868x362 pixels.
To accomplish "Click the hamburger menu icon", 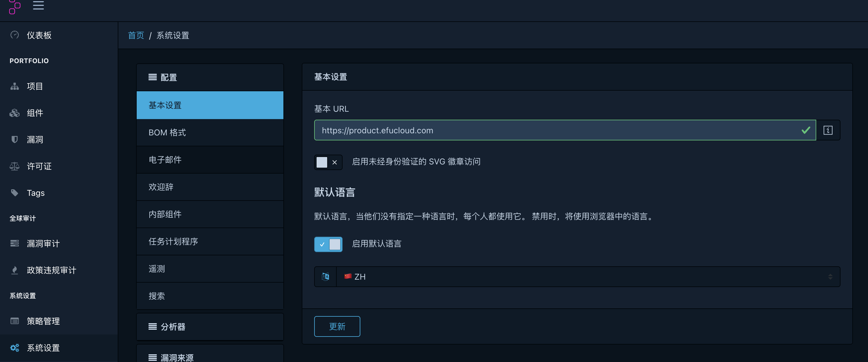I will [x=38, y=5].
